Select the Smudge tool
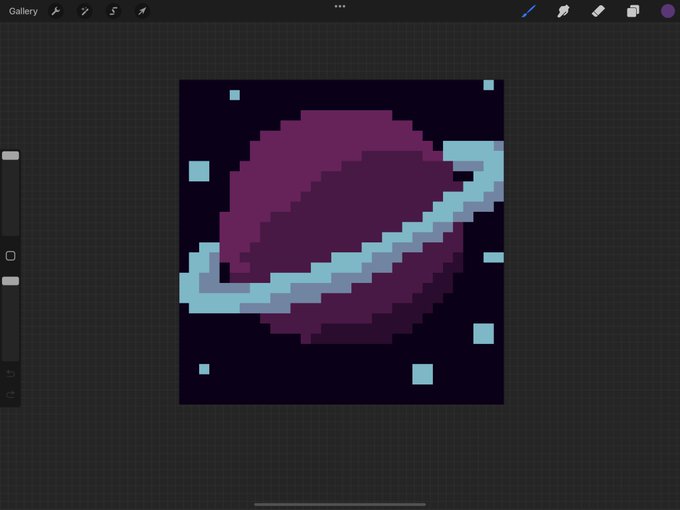Screen dimensions: 680x510 563,11
